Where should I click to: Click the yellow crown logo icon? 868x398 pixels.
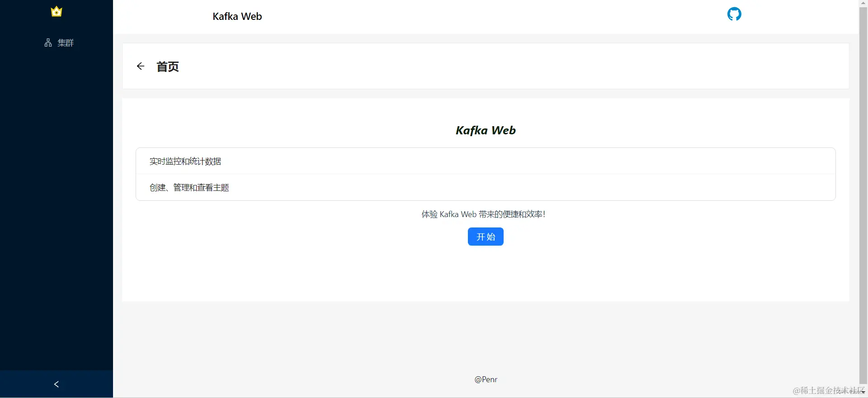(x=57, y=11)
